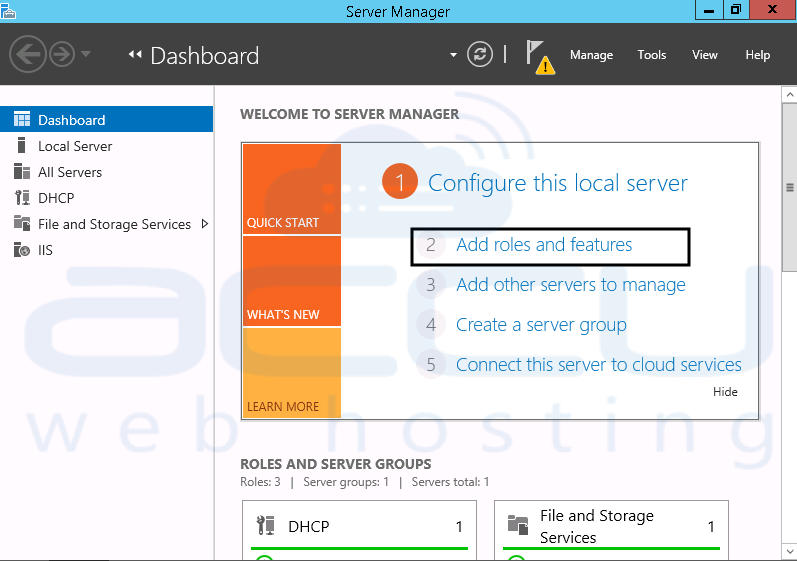Click the 'WELCOME TO SERVER MANAGER' heading
This screenshot has height=561, width=797.
click(349, 114)
